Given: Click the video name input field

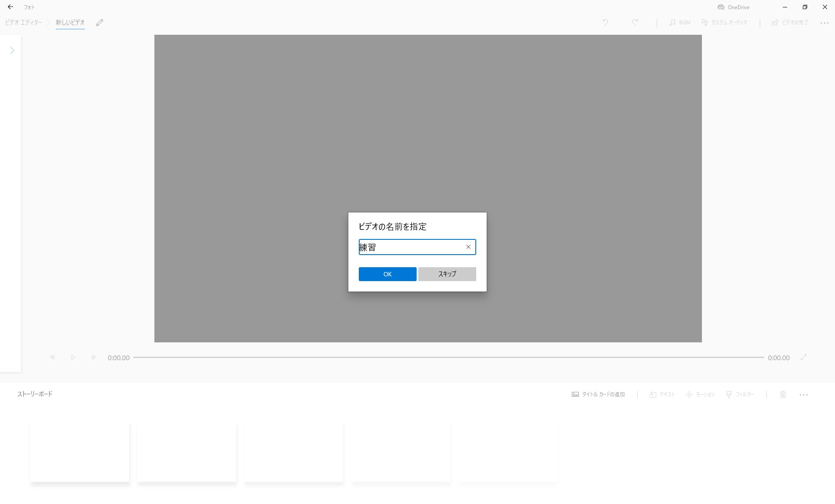Looking at the screenshot, I should pyautogui.click(x=411, y=247).
